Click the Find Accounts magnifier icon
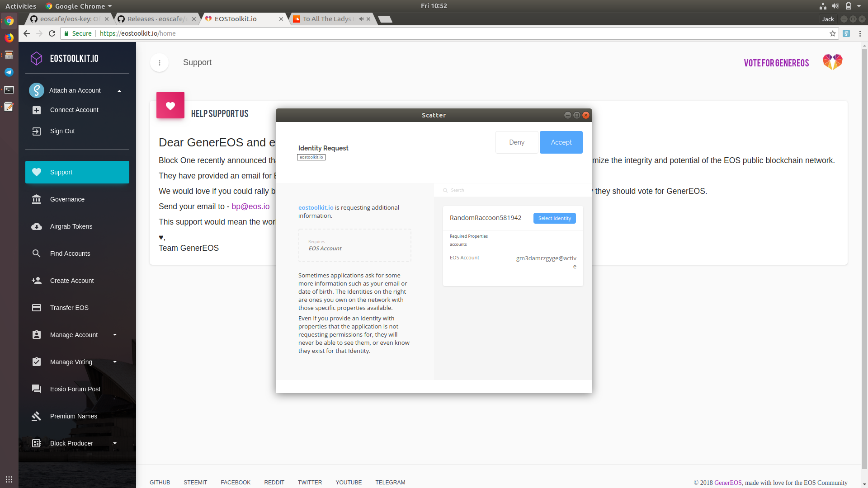 [37, 253]
